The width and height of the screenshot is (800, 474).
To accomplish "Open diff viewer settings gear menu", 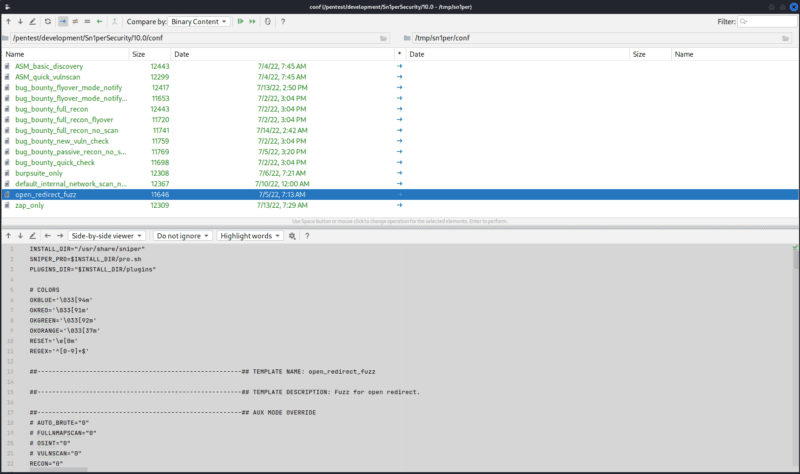I will 292,236.
